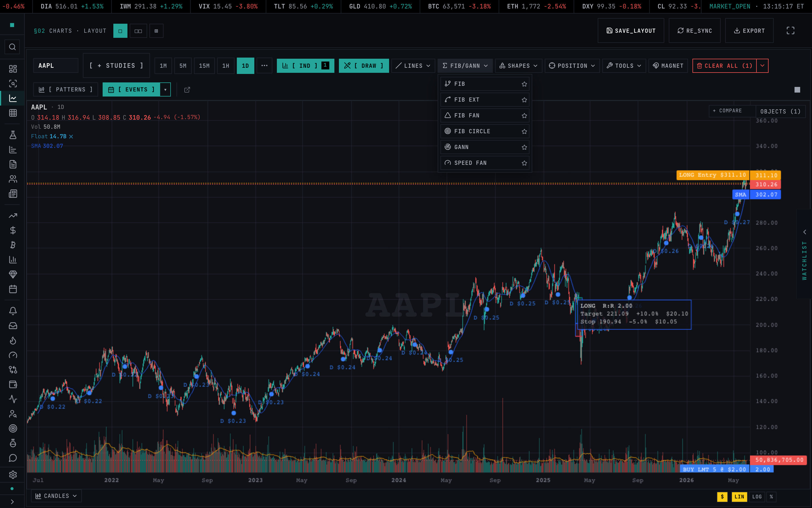Toggle the PATTERNS overlay button
This screenshot has width=812, height=508.
pos(65,90)
